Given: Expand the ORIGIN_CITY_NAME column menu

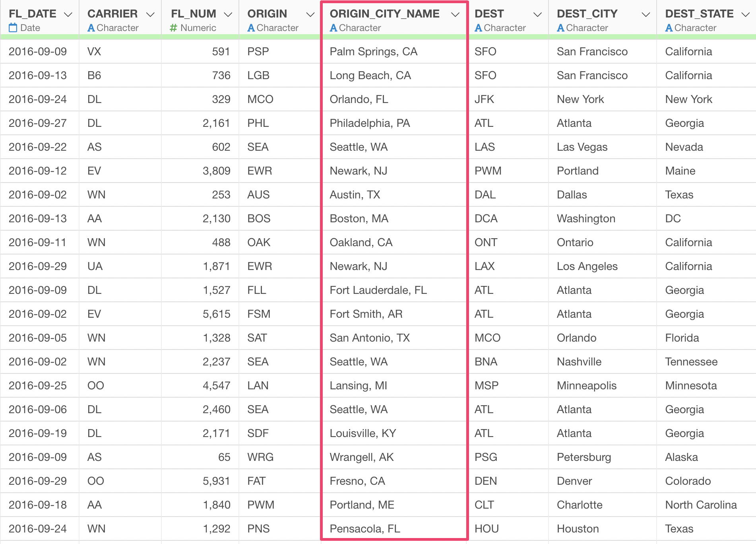Looking at the screenshot, I should click(455, 15).
